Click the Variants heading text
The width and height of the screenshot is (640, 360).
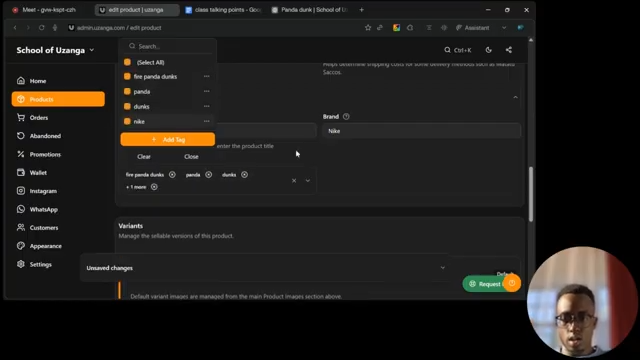click(131, 226)
